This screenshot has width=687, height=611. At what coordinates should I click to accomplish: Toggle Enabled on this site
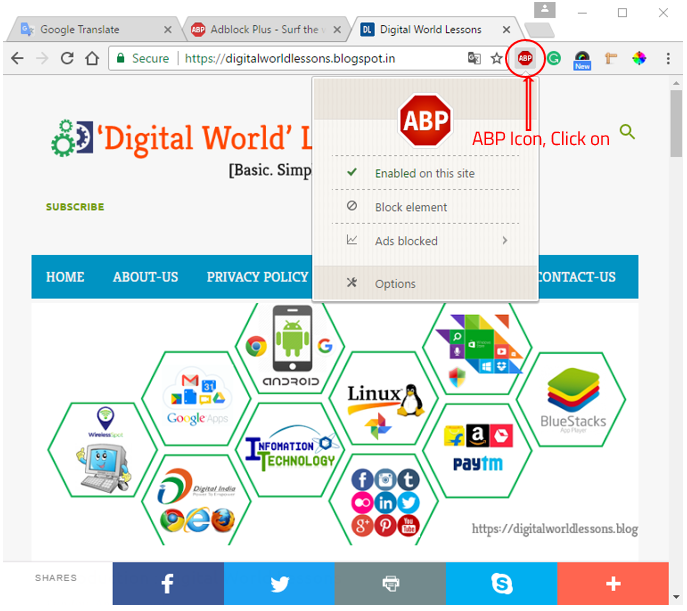point(425,173)
